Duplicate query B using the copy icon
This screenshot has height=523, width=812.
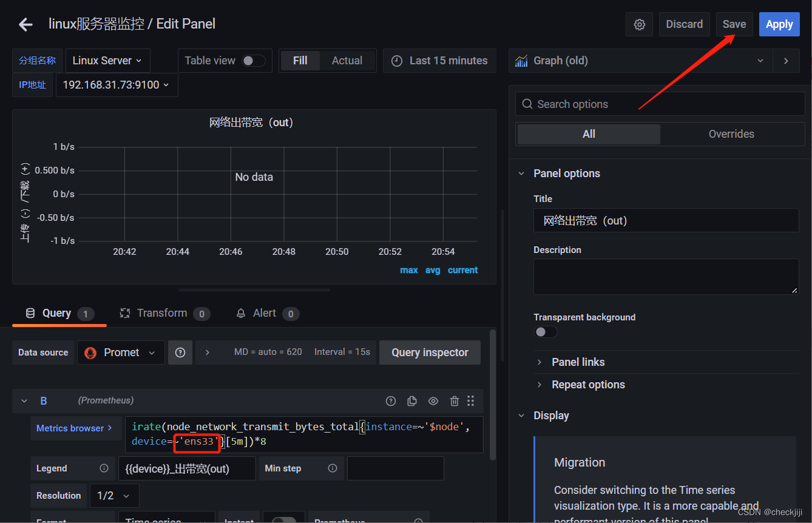[412, 400]
